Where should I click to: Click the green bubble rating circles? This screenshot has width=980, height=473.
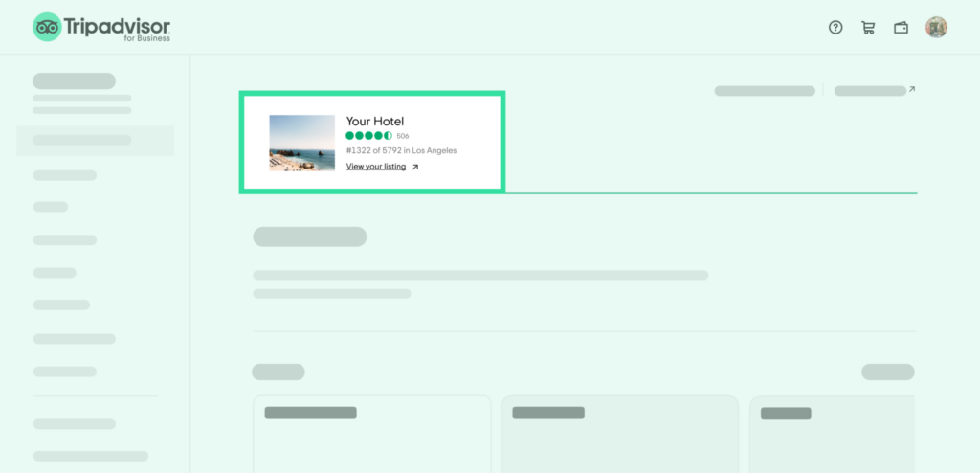click(x=368, y=136)
